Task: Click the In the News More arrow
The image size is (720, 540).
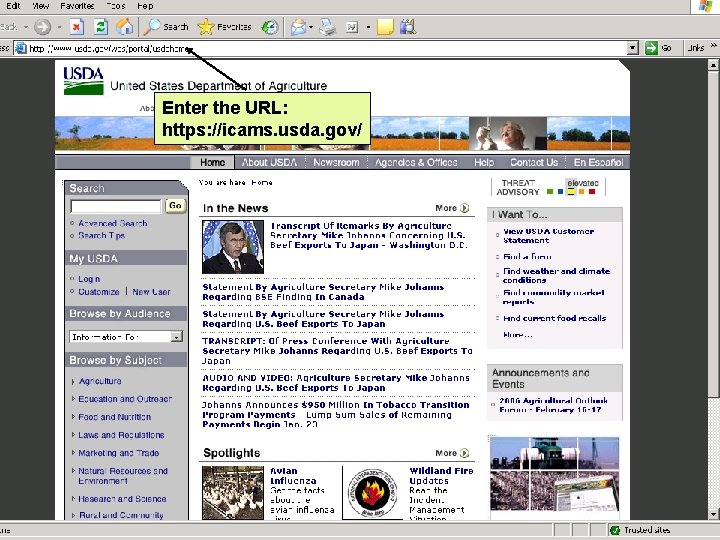Action: tap(465, 208)
